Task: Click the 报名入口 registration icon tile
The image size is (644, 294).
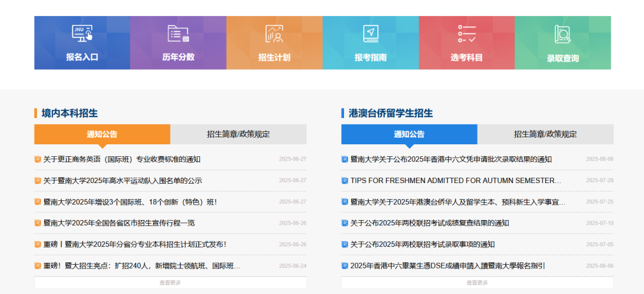Action: click(x=82, y=43)
